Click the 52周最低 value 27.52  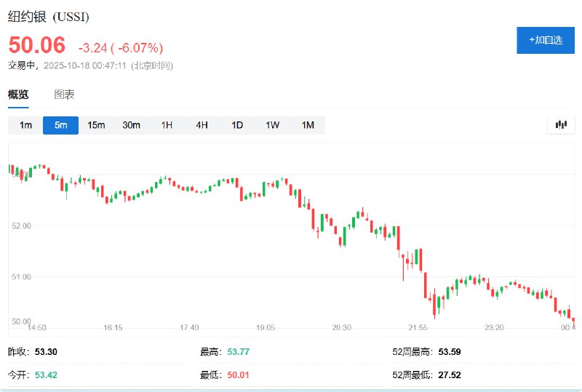tap(450, 375)
